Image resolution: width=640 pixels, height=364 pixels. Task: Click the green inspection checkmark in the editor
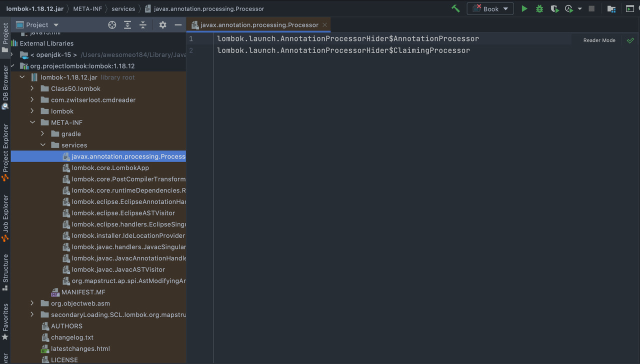pos(630,40)
